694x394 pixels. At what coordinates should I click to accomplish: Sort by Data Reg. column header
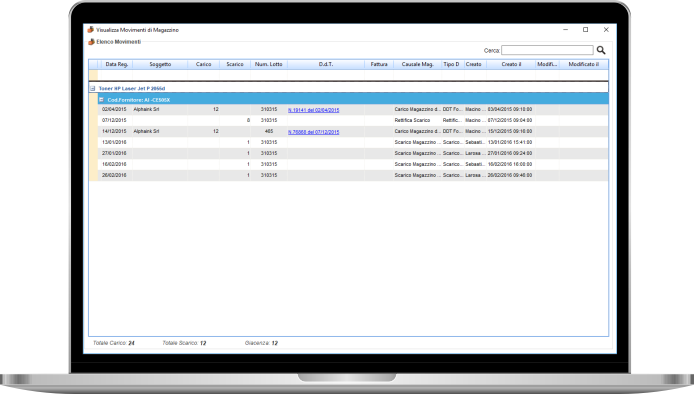[x=117, y=64]
